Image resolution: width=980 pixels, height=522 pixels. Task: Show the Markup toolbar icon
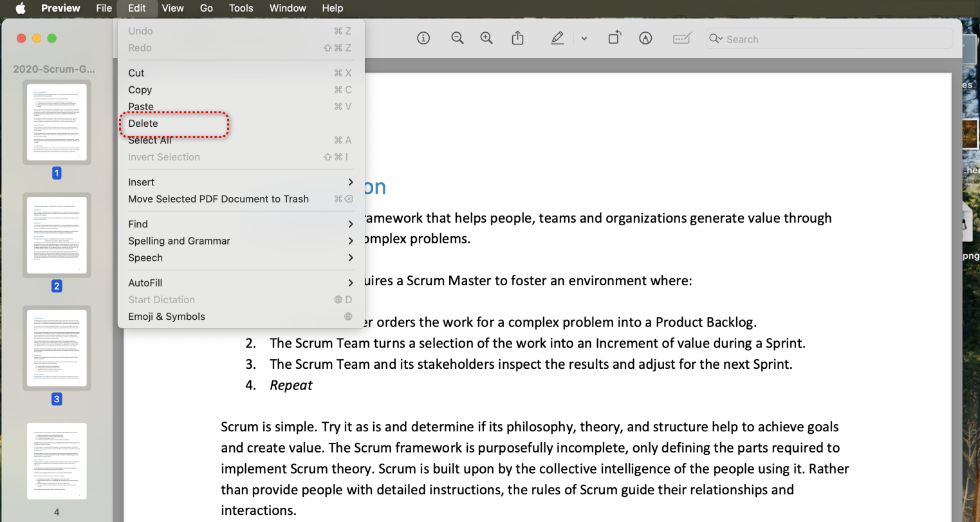point(645,39)
